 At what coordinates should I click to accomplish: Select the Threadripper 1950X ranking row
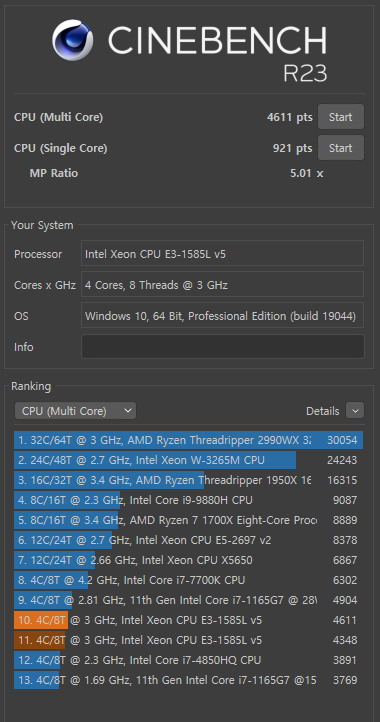pyautogui.click(x=188, y=480)
